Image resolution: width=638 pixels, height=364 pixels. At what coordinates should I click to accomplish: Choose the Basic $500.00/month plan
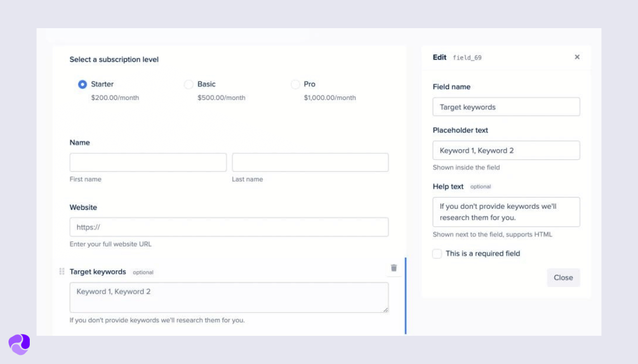coord(189,84)
